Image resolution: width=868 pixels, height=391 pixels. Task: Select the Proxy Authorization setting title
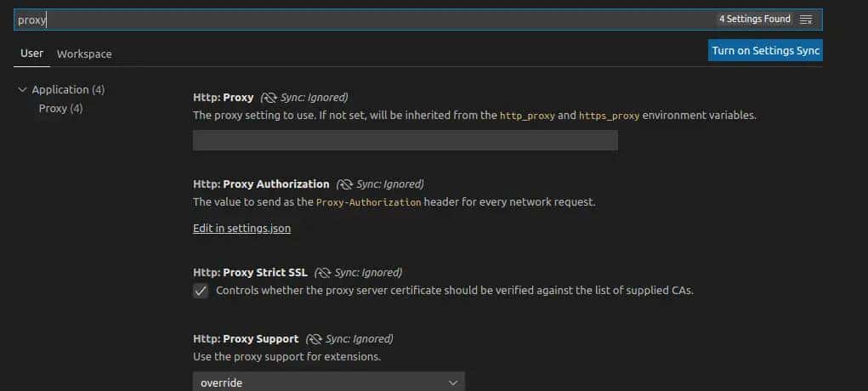click(261, 184)
